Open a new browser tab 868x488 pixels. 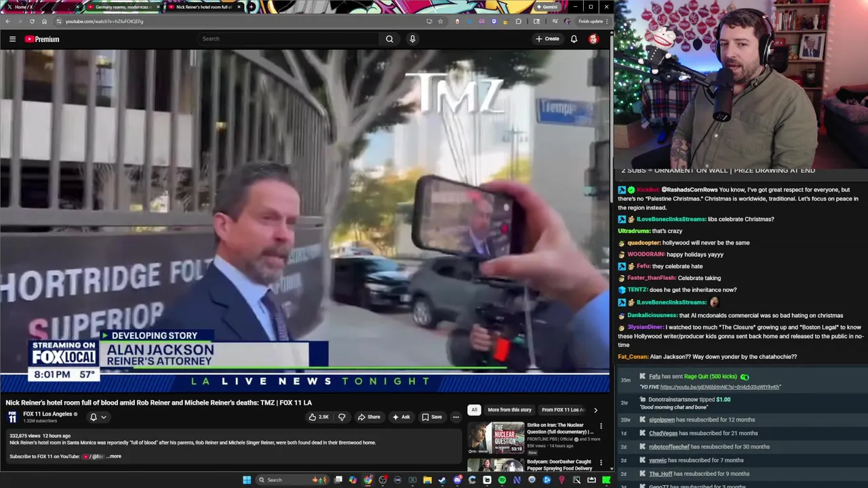[251, 7]
